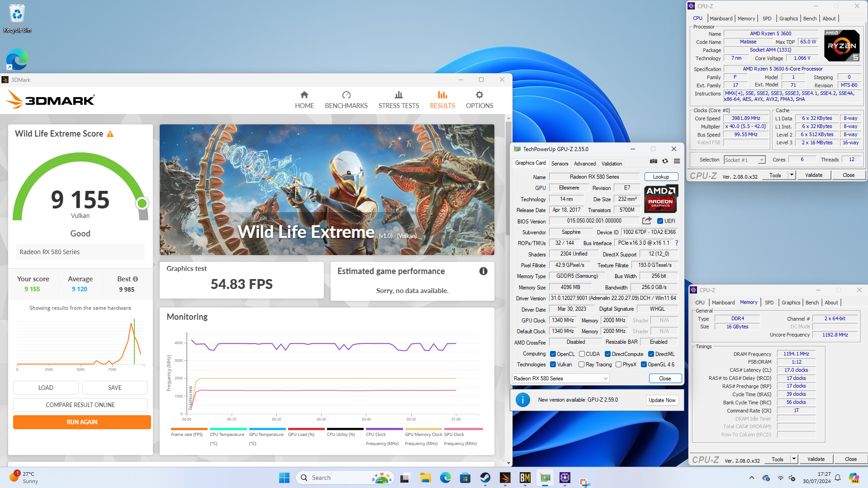868x488 pixels.
Task: Open the Radeon RX 580 Series GPU dropdown
Action: (560, 379)
